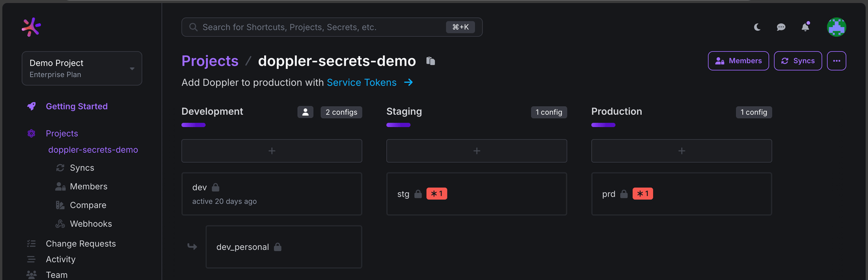Screen dimensions: 868x280
Task: Add a new config under Production
Action: 681,151
